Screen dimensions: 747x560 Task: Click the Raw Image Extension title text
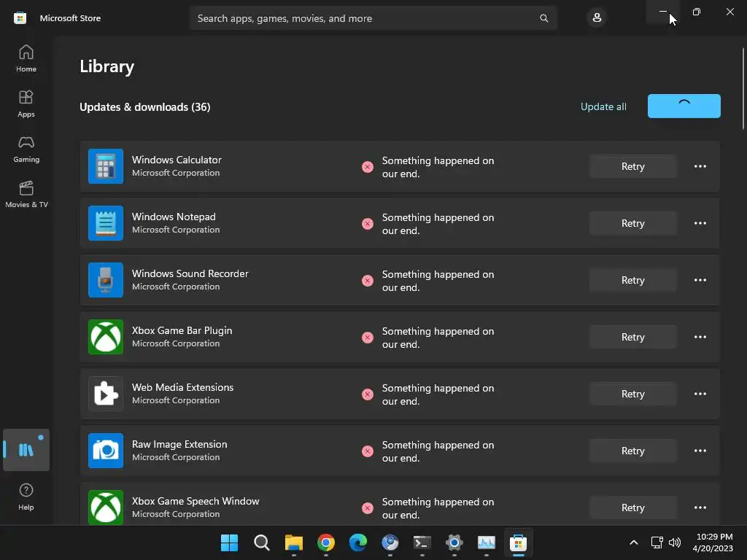[179, 444]
